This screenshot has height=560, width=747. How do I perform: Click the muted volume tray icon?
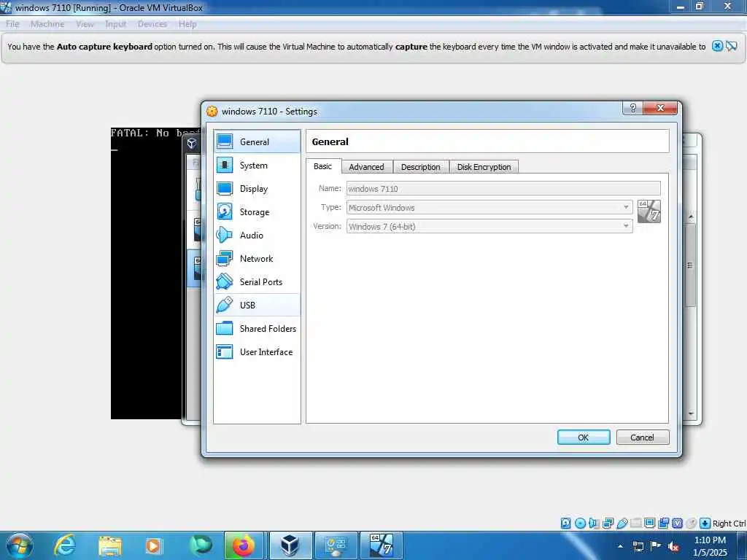click(673, 546)
